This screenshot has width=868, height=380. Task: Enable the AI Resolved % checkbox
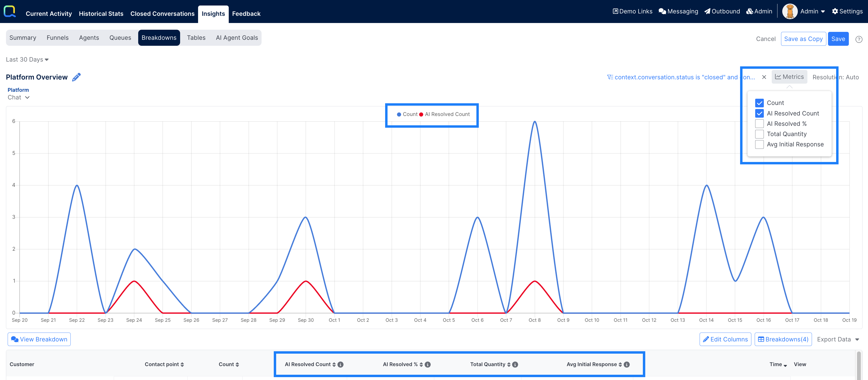[x=759, y=124]
